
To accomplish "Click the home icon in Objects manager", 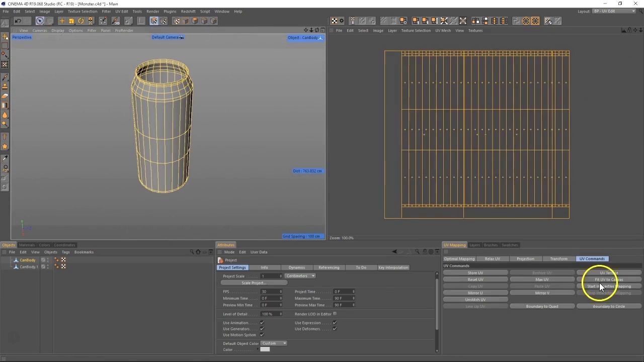I will pyautogui.click(x=198, y=252).
